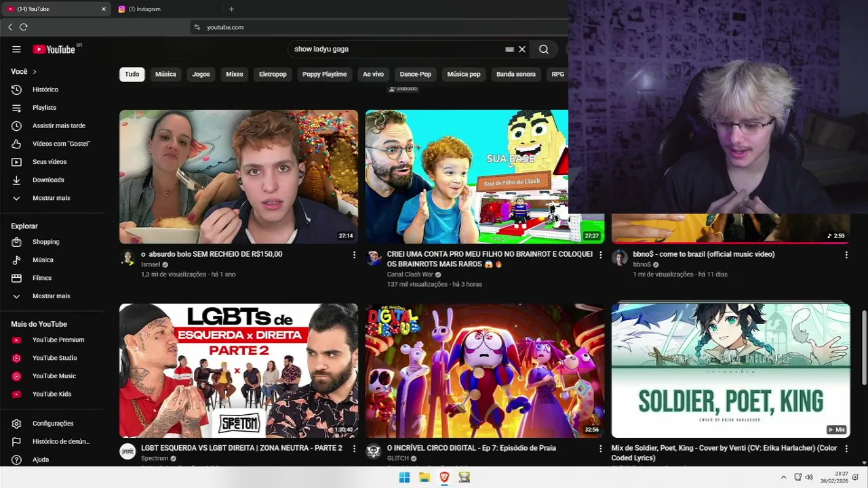Open YouTube Kids link
Screen dimensions: 868x488
coord(53,394)
